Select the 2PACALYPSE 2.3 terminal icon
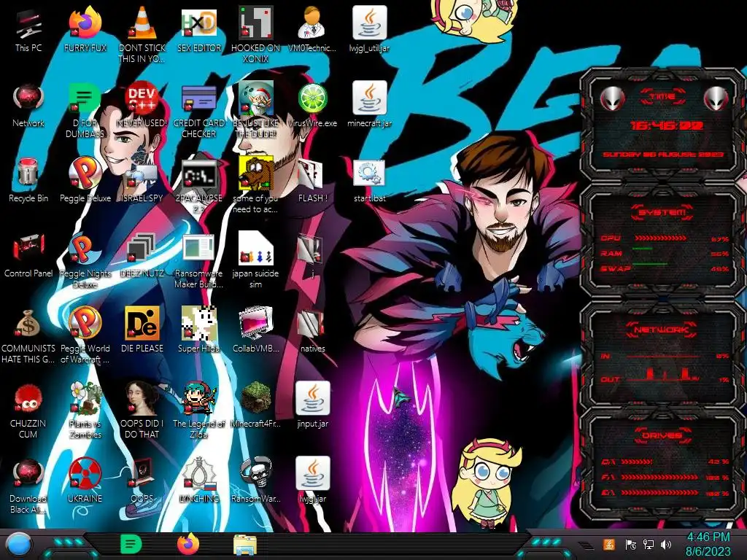The image size is (747, 560). click(199, 174)
